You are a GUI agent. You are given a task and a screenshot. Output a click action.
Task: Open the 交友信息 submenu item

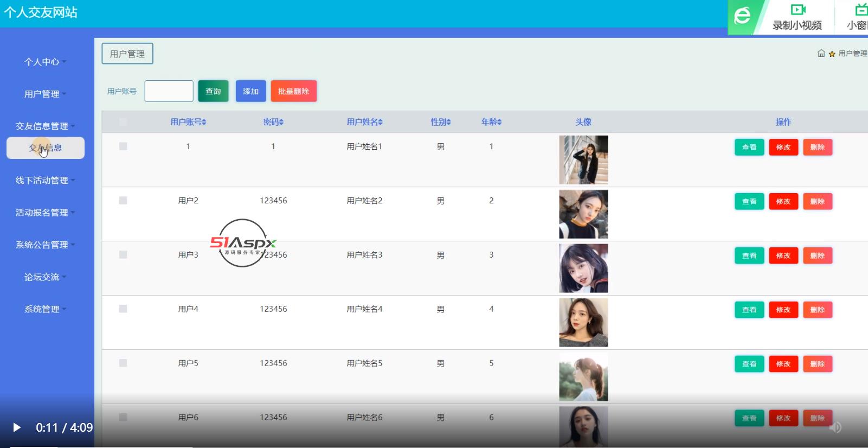tap(46, 148)
